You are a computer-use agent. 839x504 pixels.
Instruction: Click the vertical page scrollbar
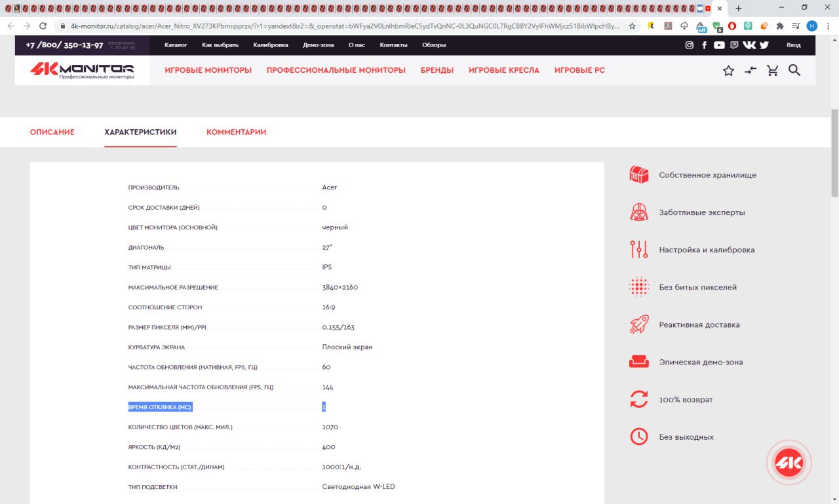(x=834, y=153)
